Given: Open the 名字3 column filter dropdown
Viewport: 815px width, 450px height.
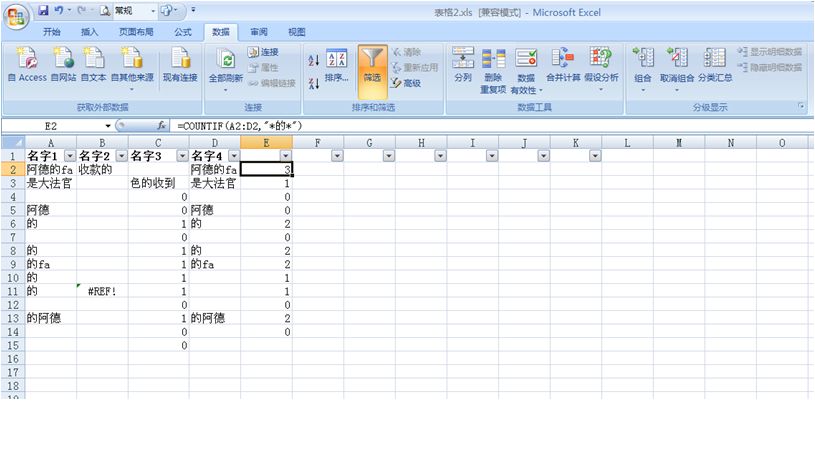Looking at the screenshot, I should click(x=182, y=155).
